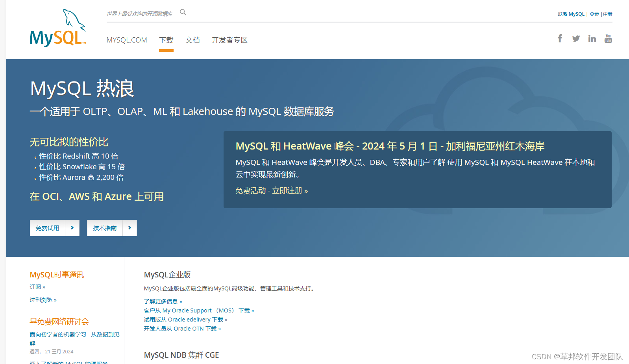Screen dimensions: 629x364
Task: Open the 文档 navigation tab
Action: [192, 40]
